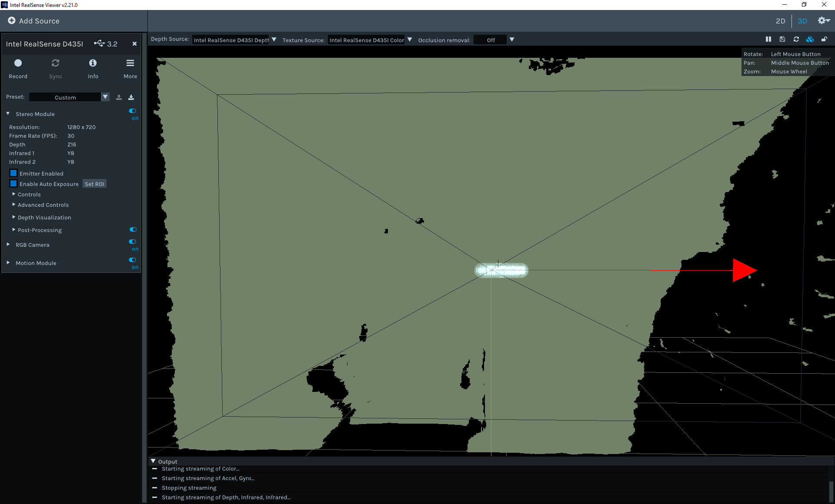Viewport: 835px width, 504px height.
Task: Toggle the blue cubes texture icon
Action: pos(810,39)
